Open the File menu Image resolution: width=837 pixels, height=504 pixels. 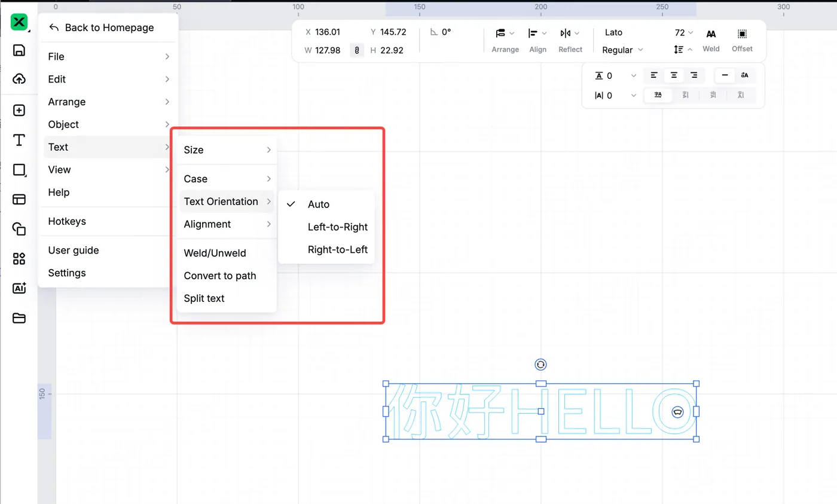click(x=108, y=56)
